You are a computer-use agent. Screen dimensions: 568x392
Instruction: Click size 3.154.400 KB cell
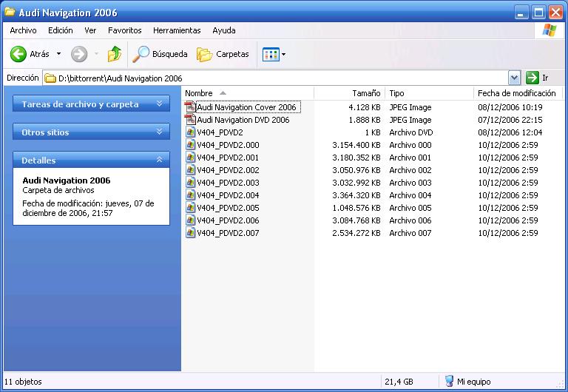[356, 145]
